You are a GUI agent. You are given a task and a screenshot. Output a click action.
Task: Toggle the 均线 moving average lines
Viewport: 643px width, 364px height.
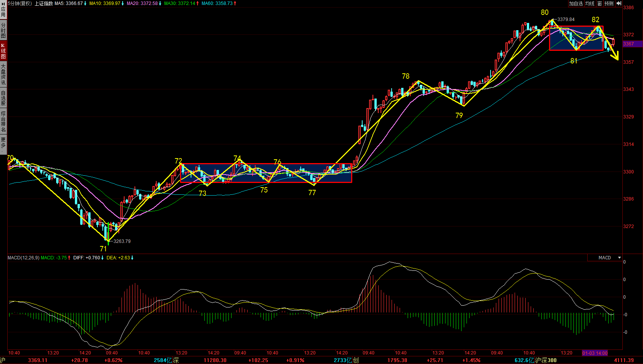[x=590, y=3]
